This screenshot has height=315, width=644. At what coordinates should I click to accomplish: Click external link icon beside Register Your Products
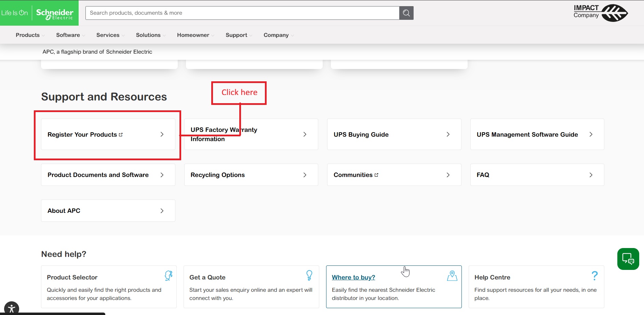[121, 135]
